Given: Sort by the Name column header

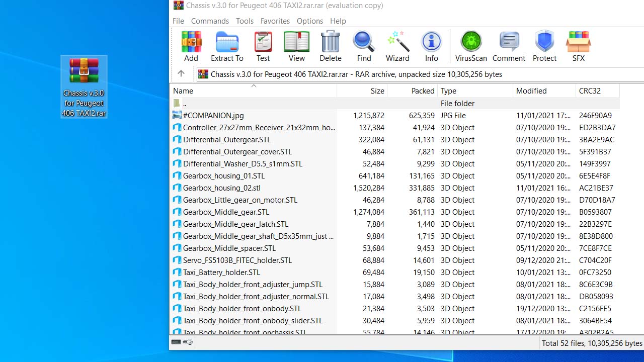Looking at the screenshot, I should pyautogui.click(x=254, y=90).
